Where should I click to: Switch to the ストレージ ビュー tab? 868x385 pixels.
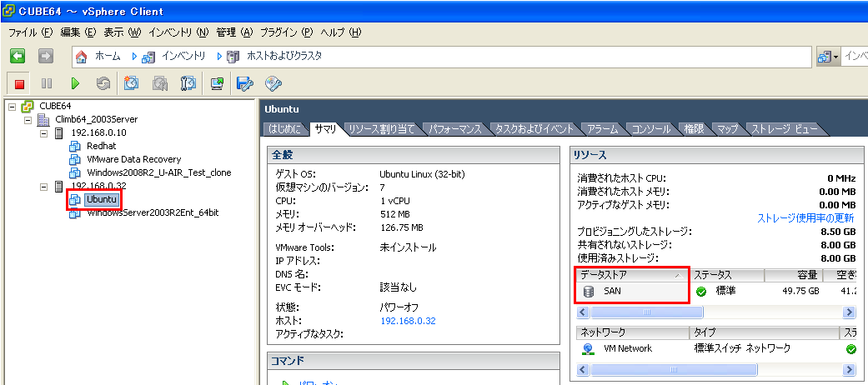(784, 129)
